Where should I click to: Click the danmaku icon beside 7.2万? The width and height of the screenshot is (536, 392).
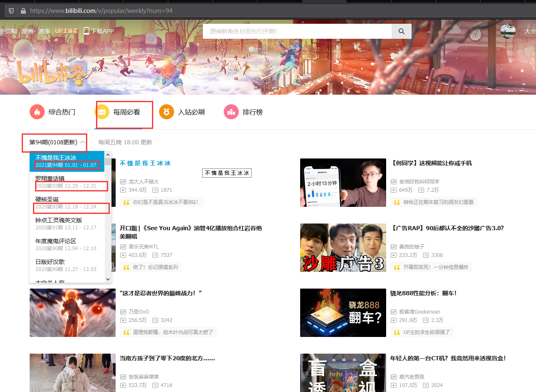420,190
